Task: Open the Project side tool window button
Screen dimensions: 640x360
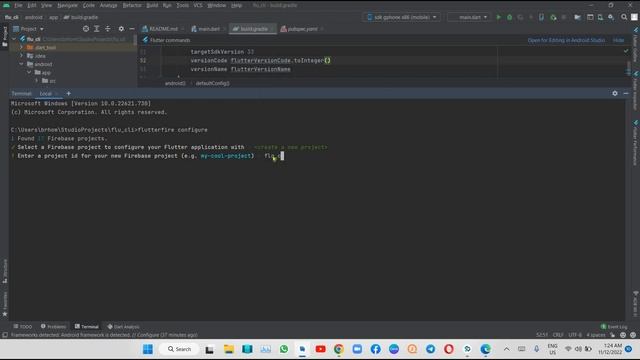Action: pyautogui.click(x=5, y=37)
